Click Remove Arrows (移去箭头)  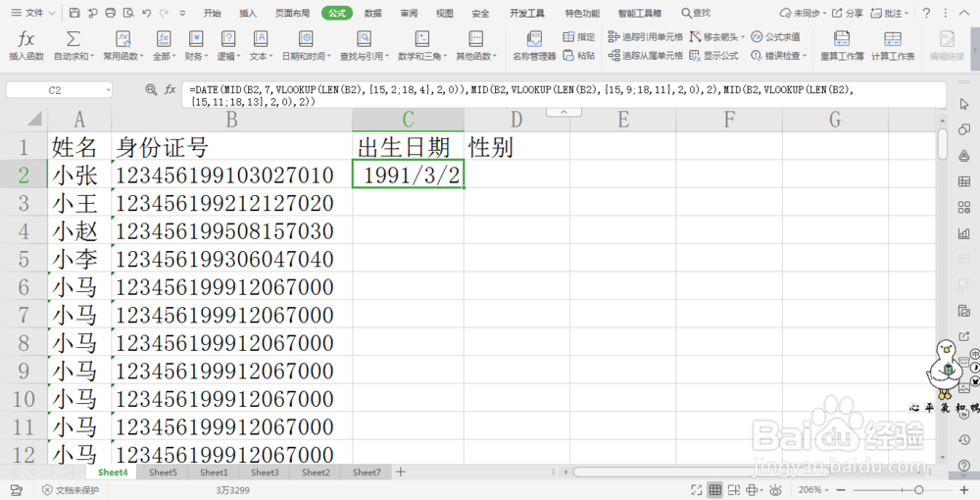click(x=717, y=37)
